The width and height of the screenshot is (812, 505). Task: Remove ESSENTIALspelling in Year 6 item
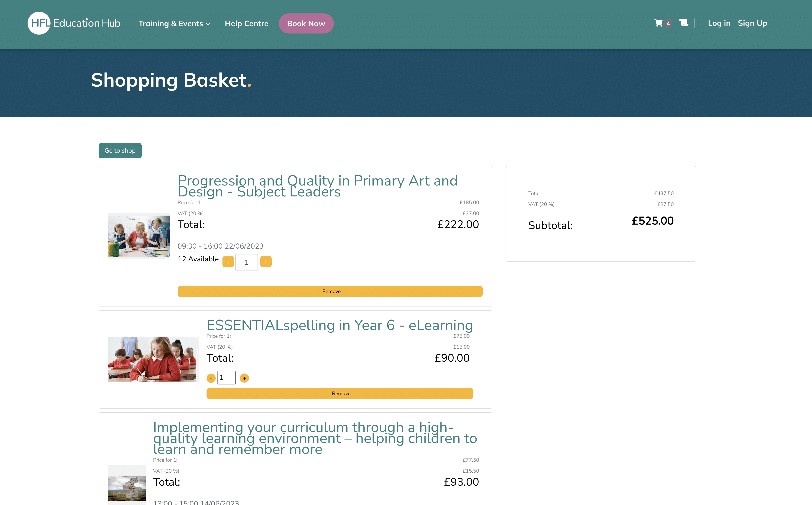coord(340,393)
